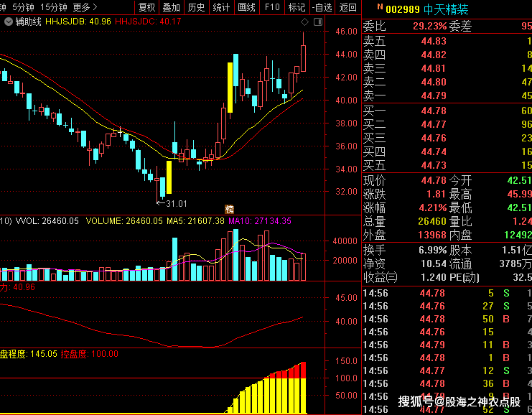
Task: Collapse the 辅助线 indicator arrow
Action: click(8, 22)
